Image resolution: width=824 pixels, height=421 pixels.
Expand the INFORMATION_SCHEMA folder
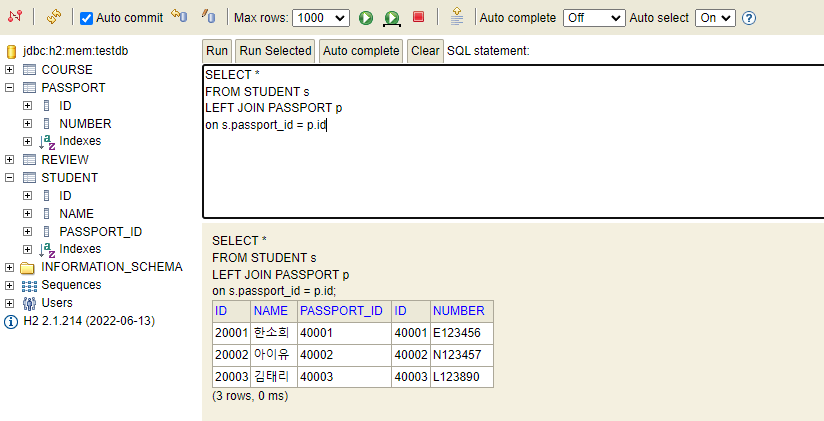click(x=9, y=268)
